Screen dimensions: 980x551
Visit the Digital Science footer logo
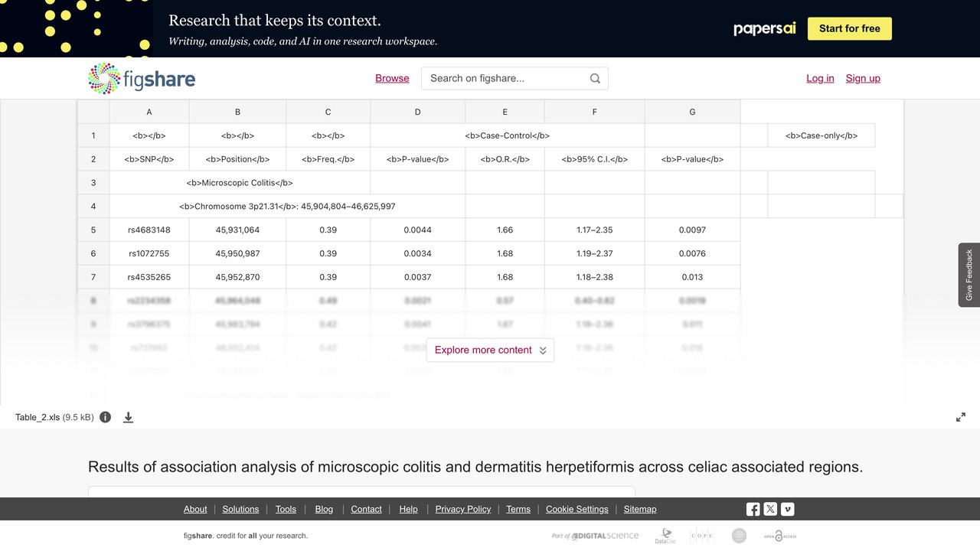(595, 536)
